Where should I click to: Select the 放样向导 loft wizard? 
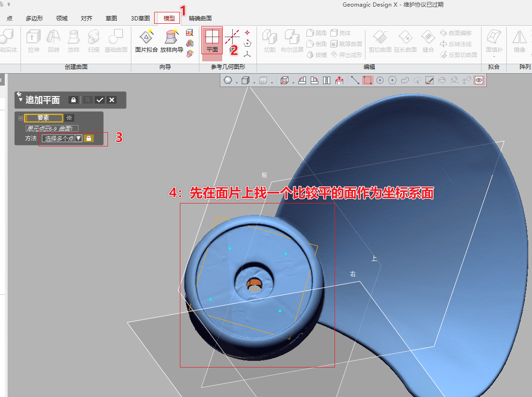coord(171,40)
